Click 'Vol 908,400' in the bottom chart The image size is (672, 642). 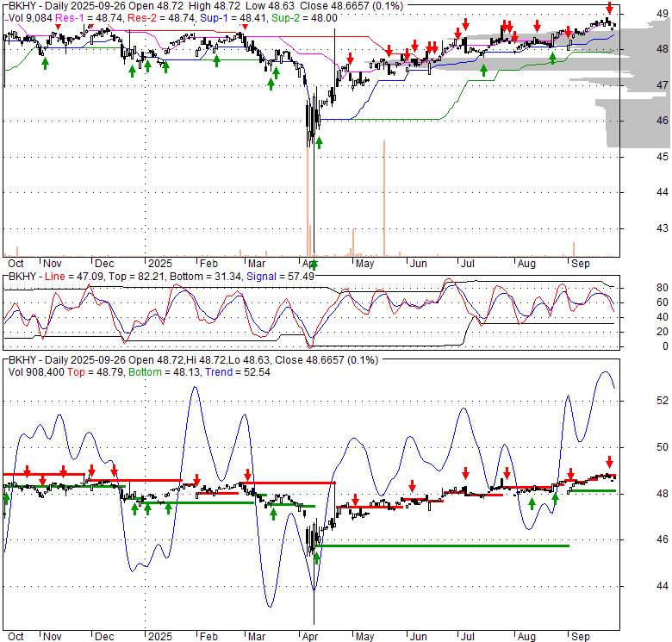[x=36, y=372]
